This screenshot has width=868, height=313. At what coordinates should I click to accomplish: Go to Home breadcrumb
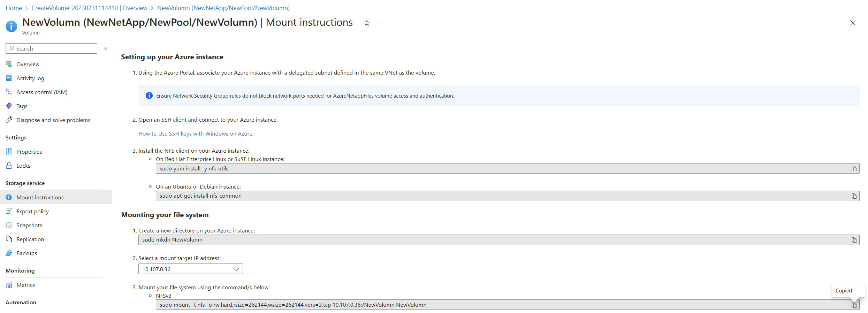pos(14,8)
